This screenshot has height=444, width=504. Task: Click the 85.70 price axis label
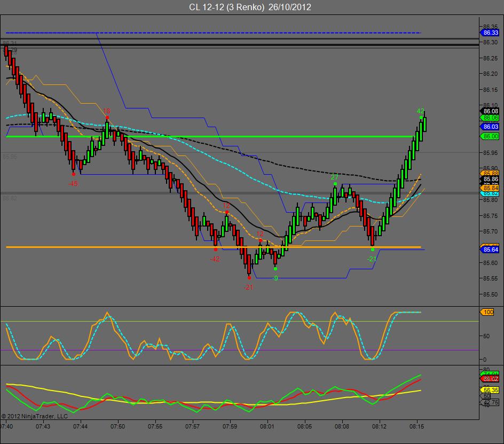491,231
